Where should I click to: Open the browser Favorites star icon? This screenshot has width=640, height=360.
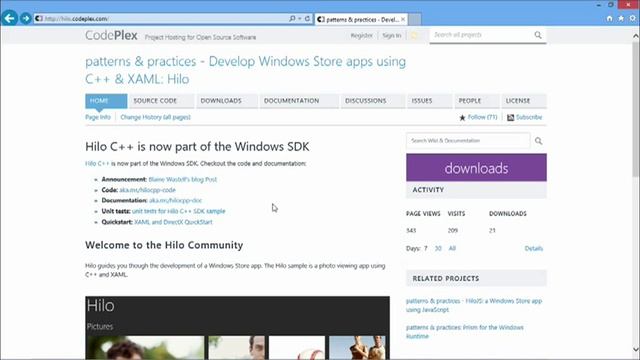[x=621, y=18]
